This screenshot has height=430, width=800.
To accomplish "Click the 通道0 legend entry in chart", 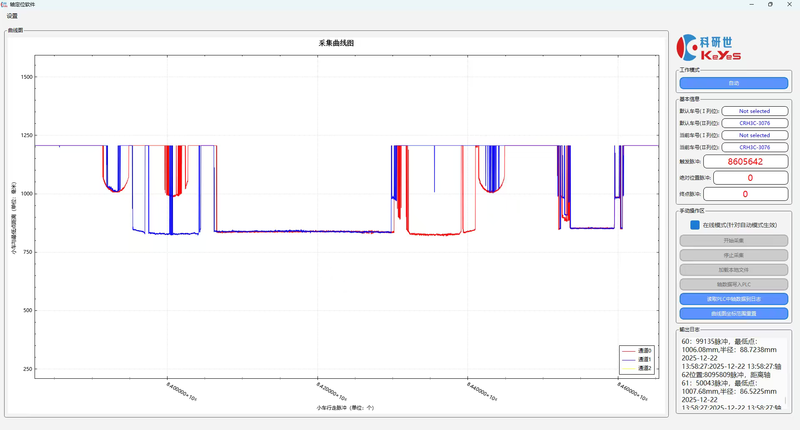I will (x=636, y=351).
